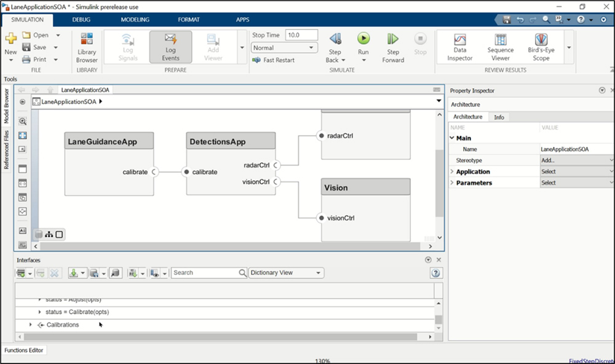
Task: Select the Vision component block
Action: click(x=365, y=210)
